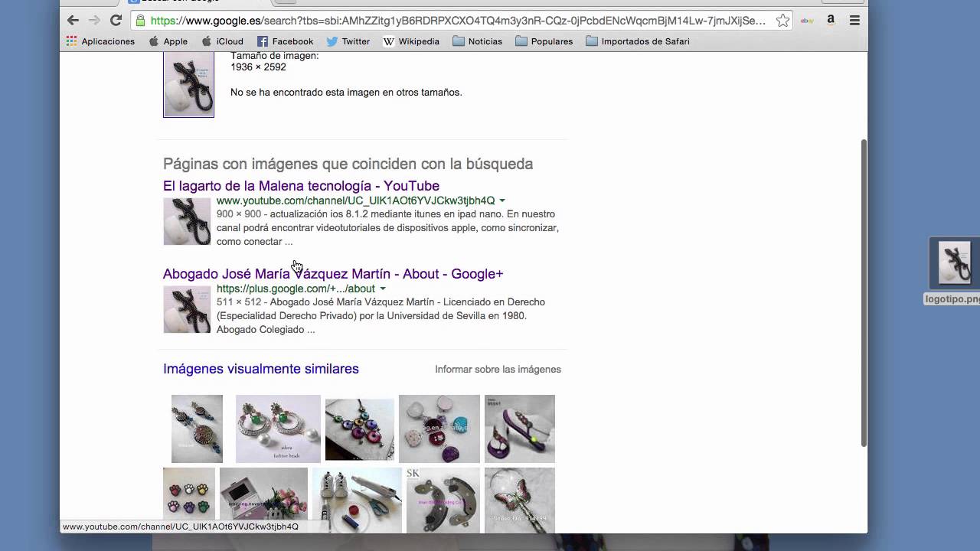980x551 pixels.
Task: Open the Amazon extension icon
Action: point(831,21)
